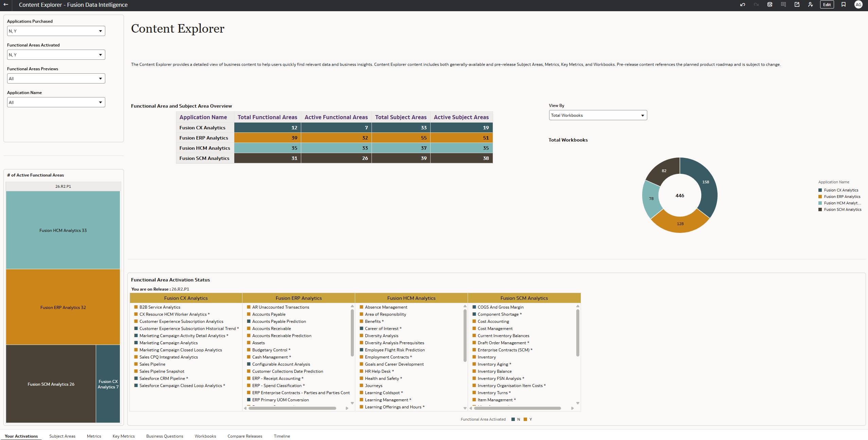This screenshot has width=868, height=440.
Task: Click Fusion HCM Analytics 33 treemap tile
Action: point(63,230)
